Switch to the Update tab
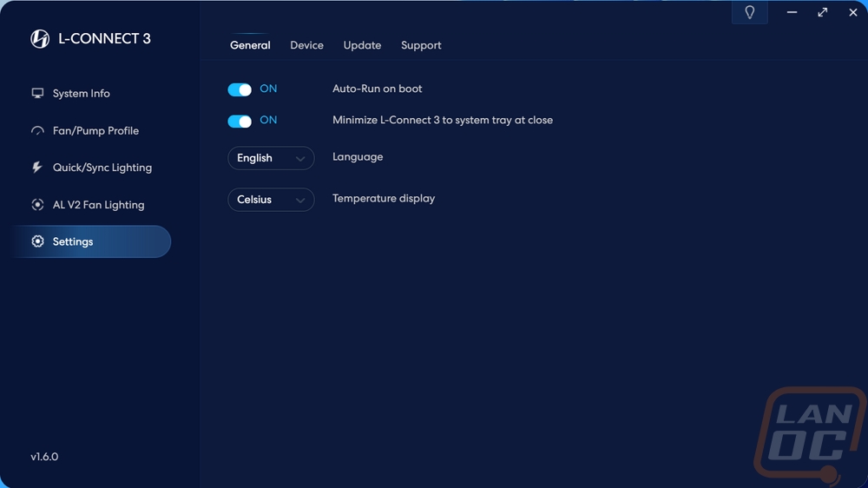Screen dimensions: 868x488 tap(362, 45)
